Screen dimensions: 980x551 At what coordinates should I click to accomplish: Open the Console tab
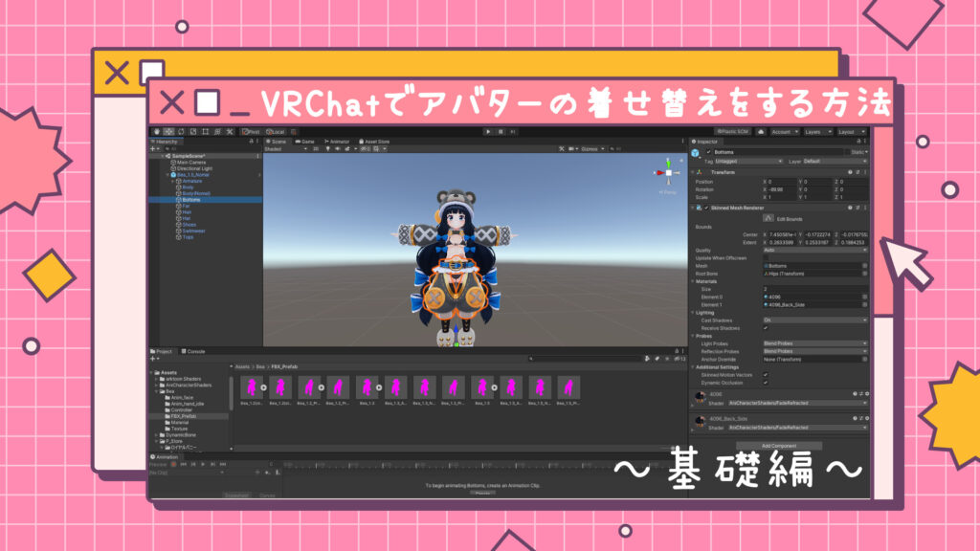point(193,352)
